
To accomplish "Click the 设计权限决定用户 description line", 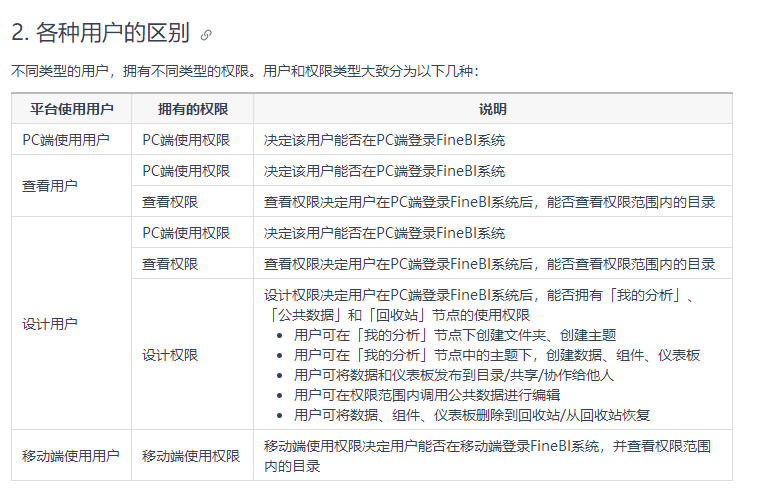I will (x=480, y=305).
